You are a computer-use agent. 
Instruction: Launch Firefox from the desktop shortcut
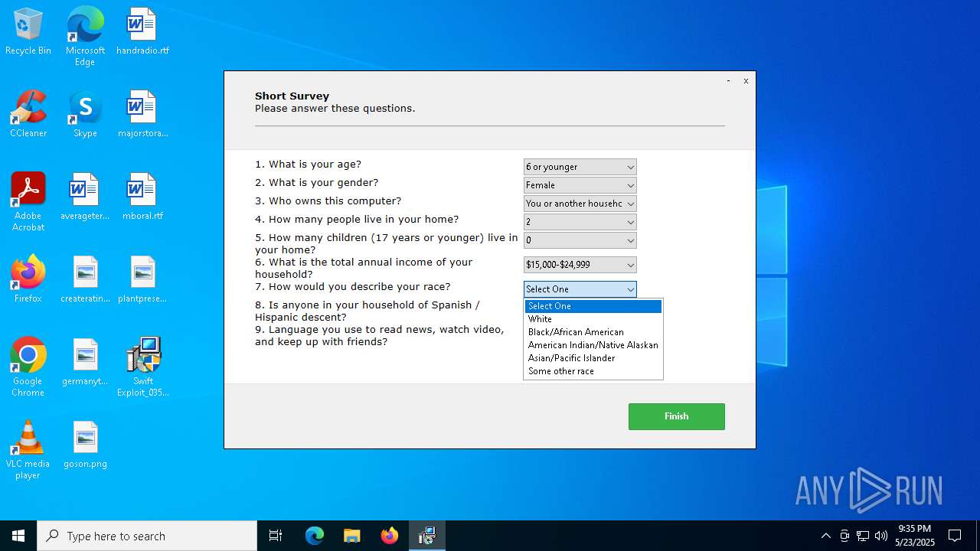[28, 279]
